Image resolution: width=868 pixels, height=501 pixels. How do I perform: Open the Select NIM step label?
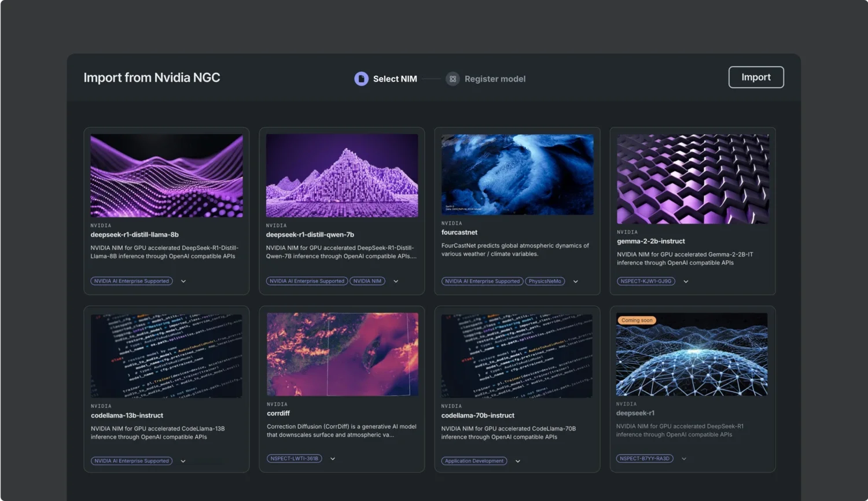pos(395,79)
